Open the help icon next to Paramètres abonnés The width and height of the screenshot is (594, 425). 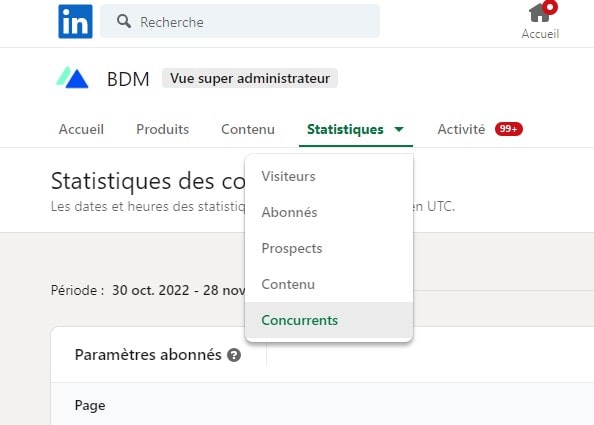point(234,355)
